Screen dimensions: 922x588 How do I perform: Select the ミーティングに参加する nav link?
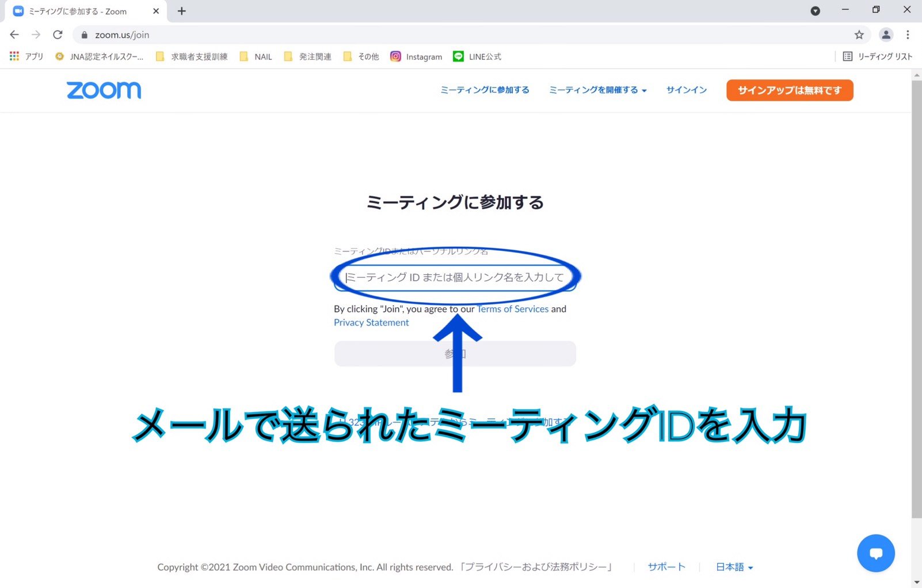coord(485,90)
